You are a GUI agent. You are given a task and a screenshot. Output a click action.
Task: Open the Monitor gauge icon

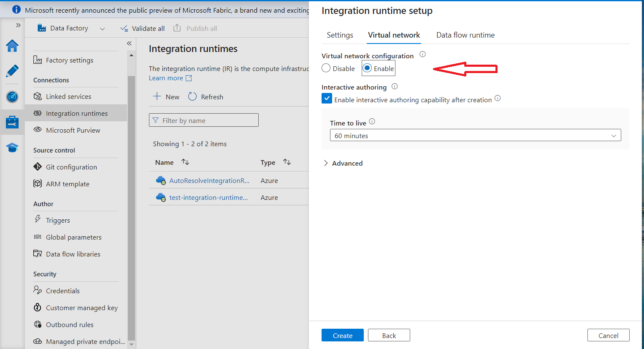coord(12,97)
